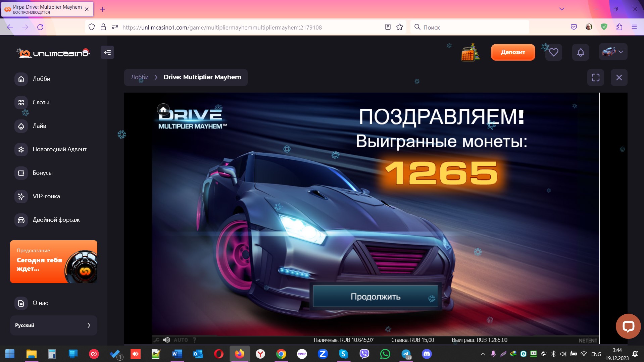The height and width of the screenshot is (362, 644).
Task: Show site security info via padlock
Action: pos(103,27)
